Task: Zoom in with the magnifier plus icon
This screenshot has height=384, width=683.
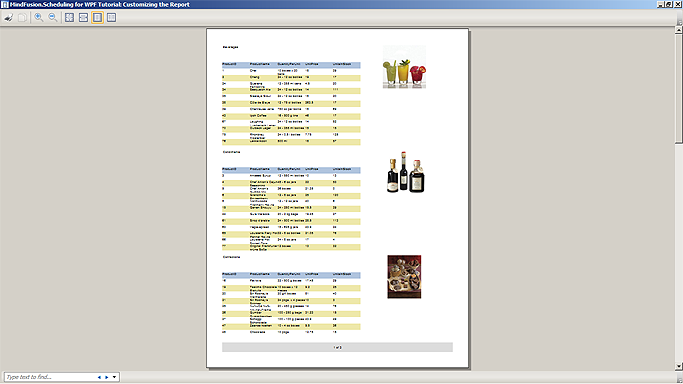Action: click(39, 18)
